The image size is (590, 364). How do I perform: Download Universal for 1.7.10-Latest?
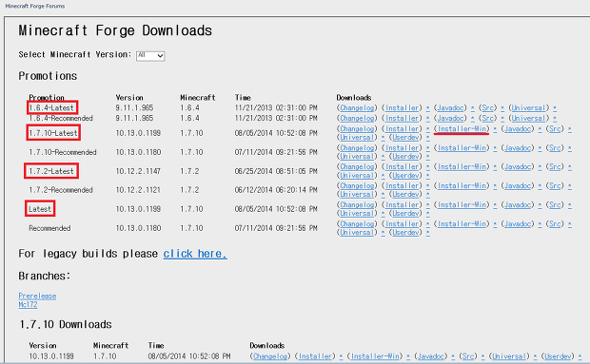click(x=357, y=138)
